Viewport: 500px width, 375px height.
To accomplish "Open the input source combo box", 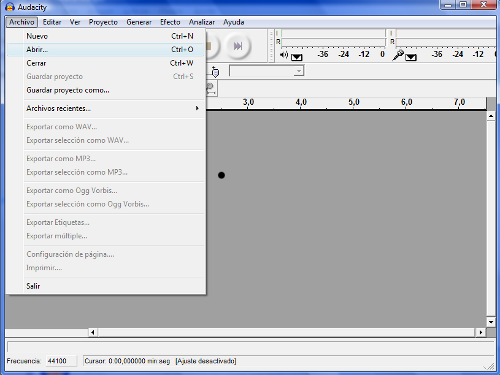I will (266, 71).
